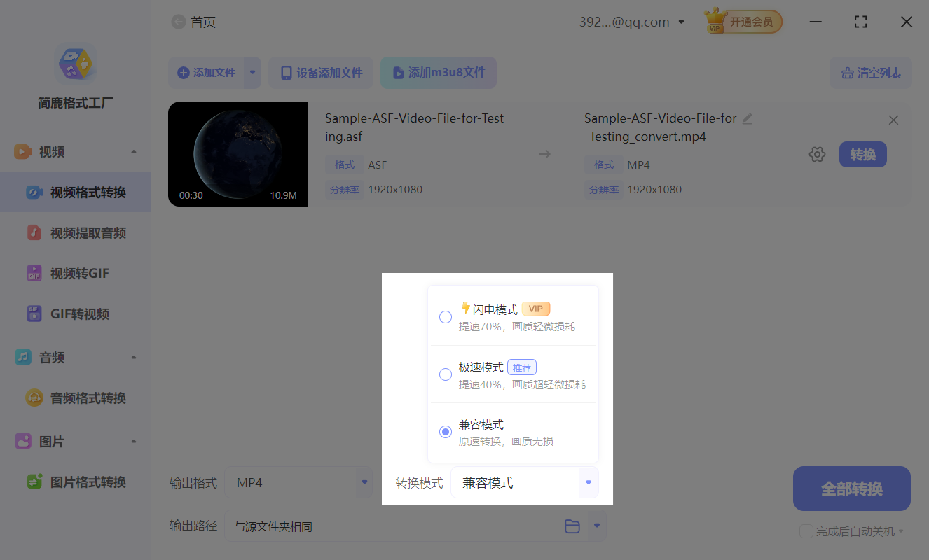Enable 完成后自动关机 checkbox

click(806, 531)
